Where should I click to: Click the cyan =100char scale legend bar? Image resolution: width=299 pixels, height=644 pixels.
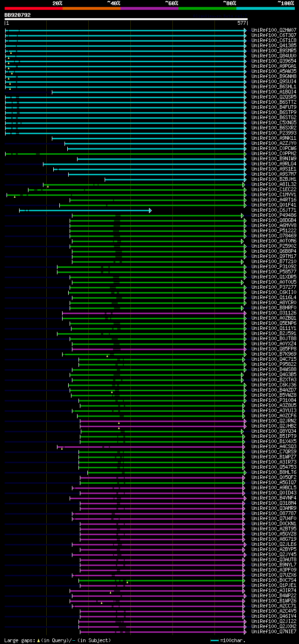coord(214,640)
